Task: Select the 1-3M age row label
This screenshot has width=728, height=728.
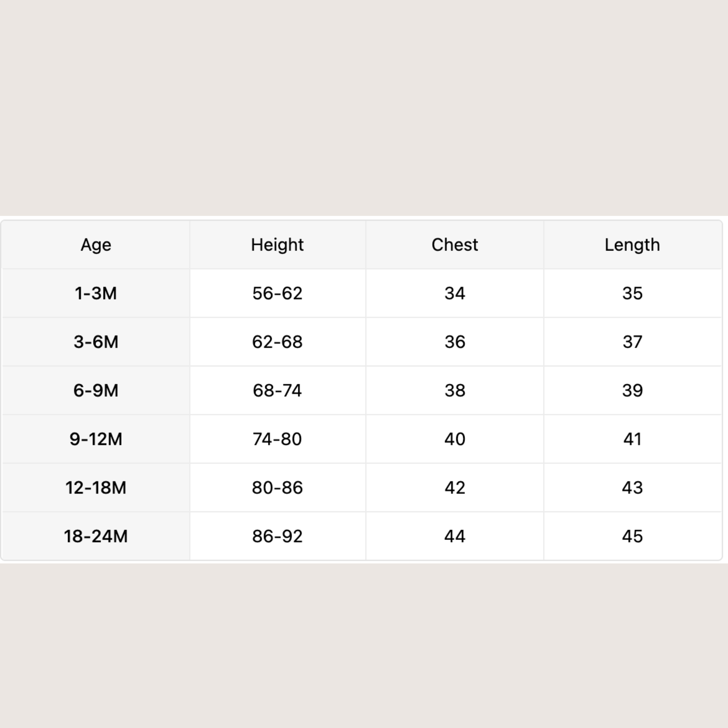Action: point(96,293)
